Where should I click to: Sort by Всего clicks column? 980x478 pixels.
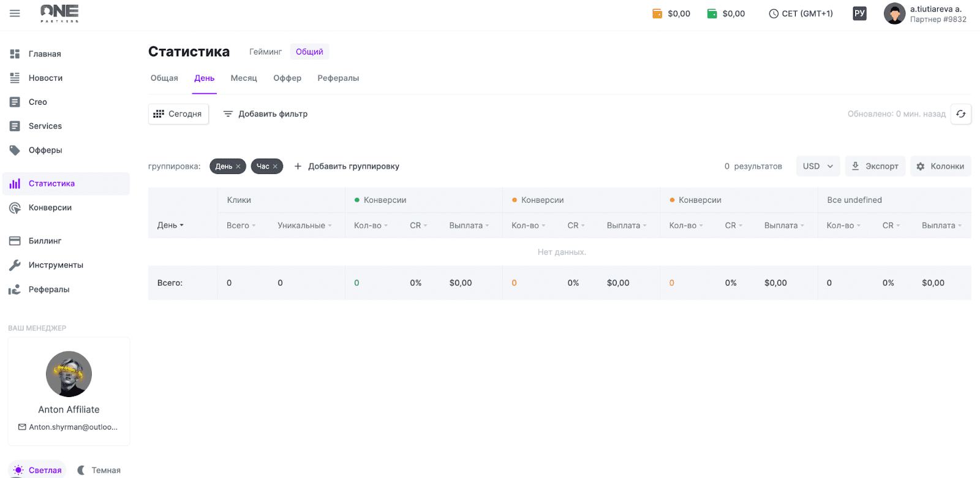pyautogui.click(x=241, y=226)
